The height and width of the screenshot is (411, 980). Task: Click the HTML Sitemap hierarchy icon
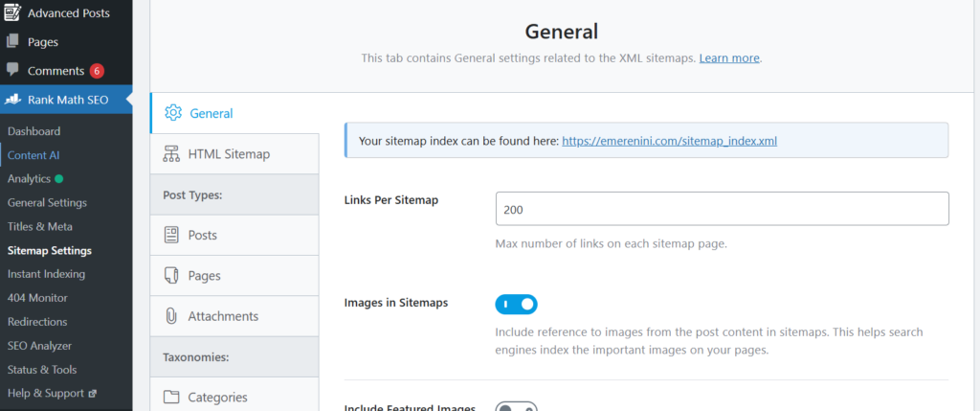pyautogui.click(x=171, y=154)
